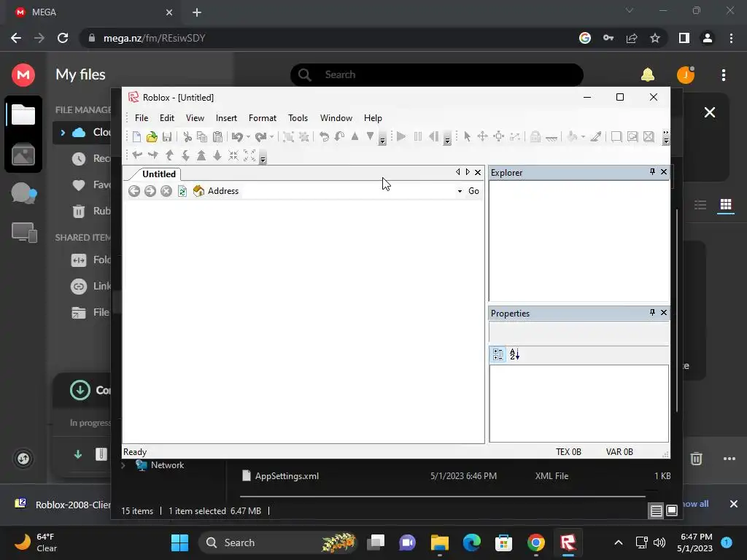Close the Untitled document tab
747x560 pixels.
478,172
